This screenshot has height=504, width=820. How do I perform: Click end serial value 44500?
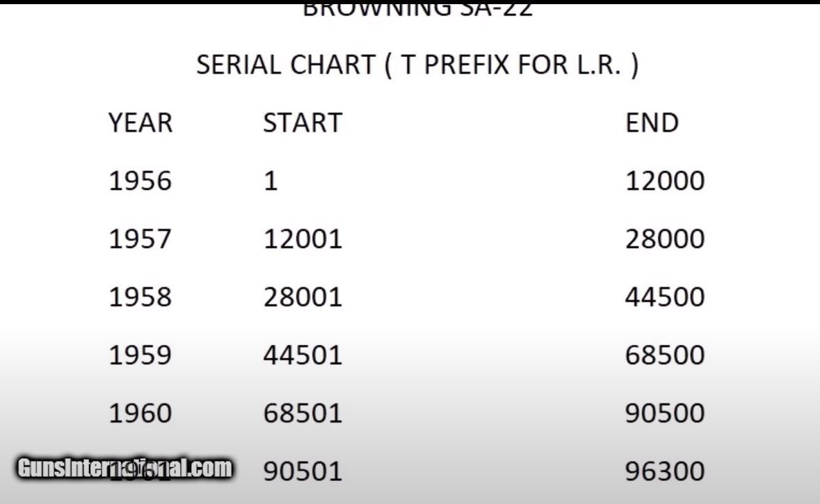[665, 298]
